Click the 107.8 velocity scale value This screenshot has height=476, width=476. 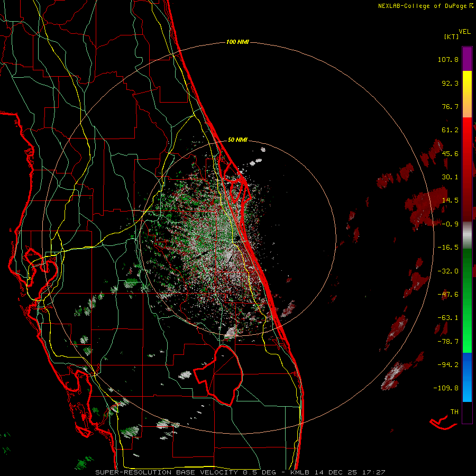tap(448, 59)
